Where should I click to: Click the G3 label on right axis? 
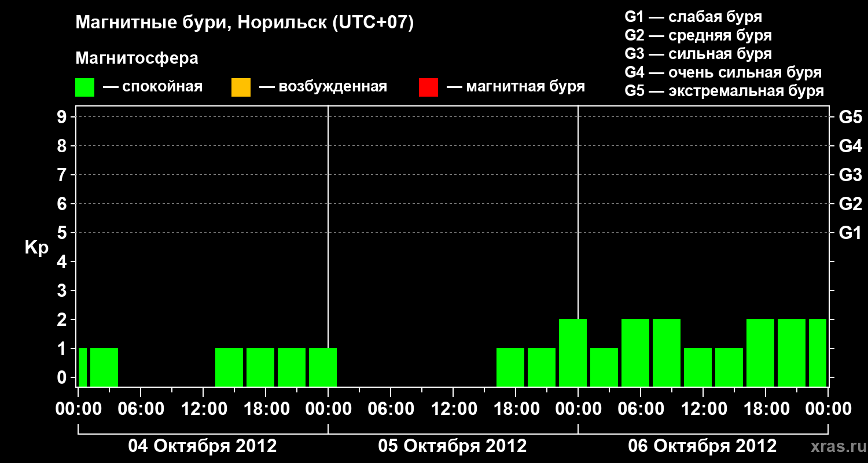pyautogui.click(x=850, y=175)
